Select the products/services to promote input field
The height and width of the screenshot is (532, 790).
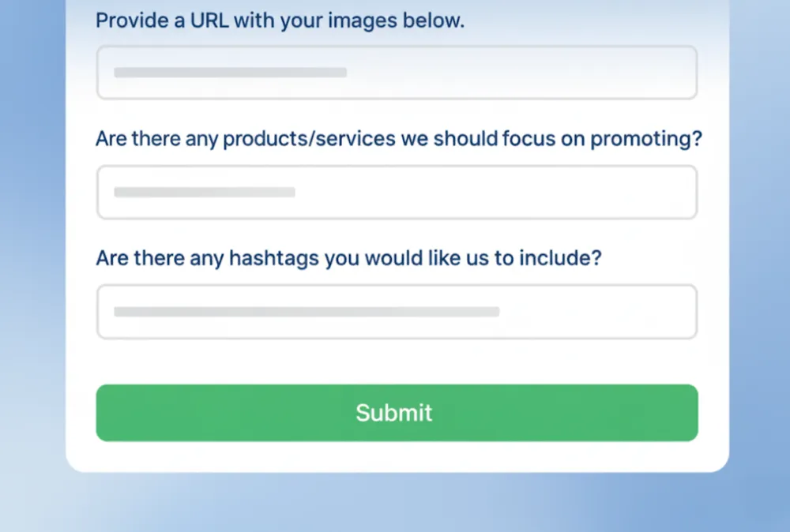coord(397,192)
